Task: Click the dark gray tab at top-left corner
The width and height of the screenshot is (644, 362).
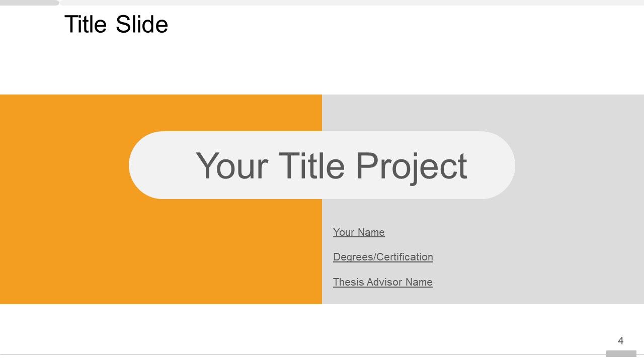Action: click(x=29, y=3)
